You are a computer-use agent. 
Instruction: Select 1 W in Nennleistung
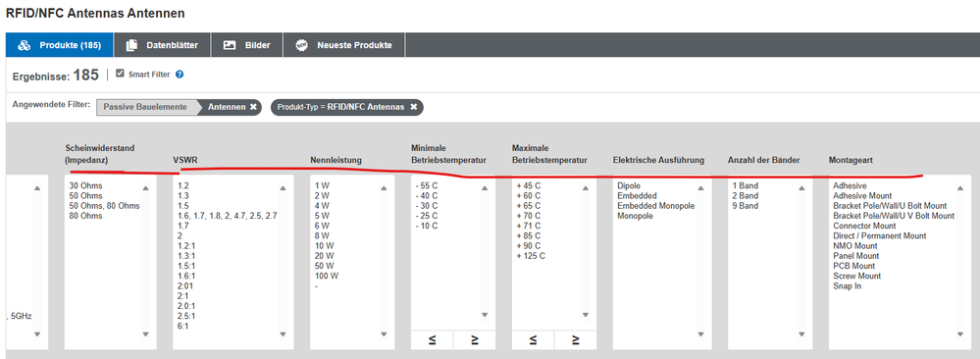(322, 185)
